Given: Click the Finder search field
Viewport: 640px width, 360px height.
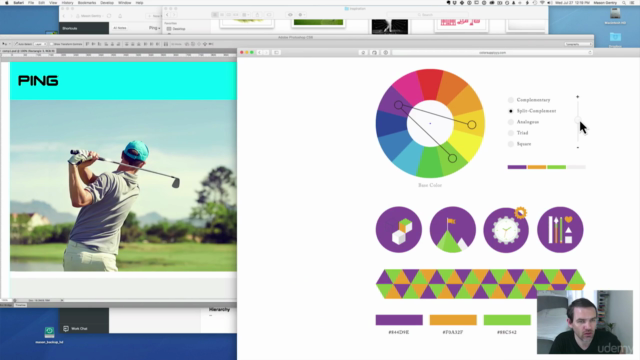Looking at the screenshot, I should tap(427, 15).
